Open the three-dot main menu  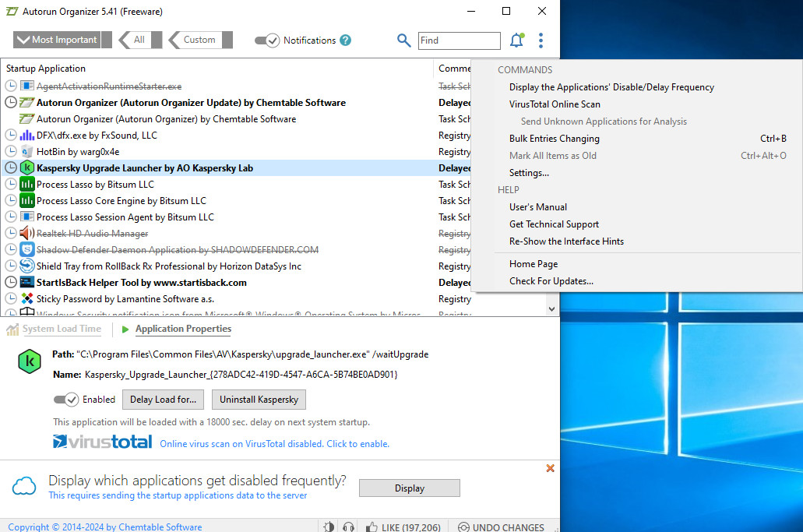point(541,41)
